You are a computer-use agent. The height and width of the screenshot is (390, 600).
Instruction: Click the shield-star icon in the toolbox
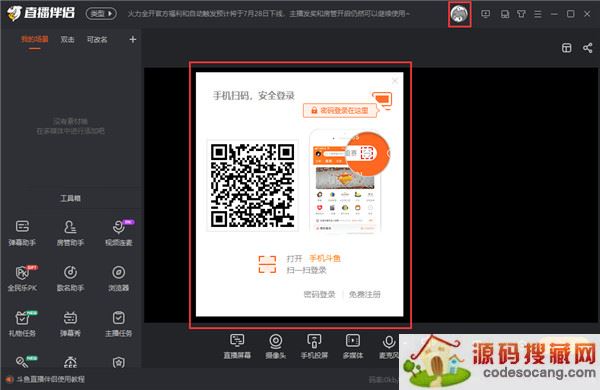pos(119,362)
